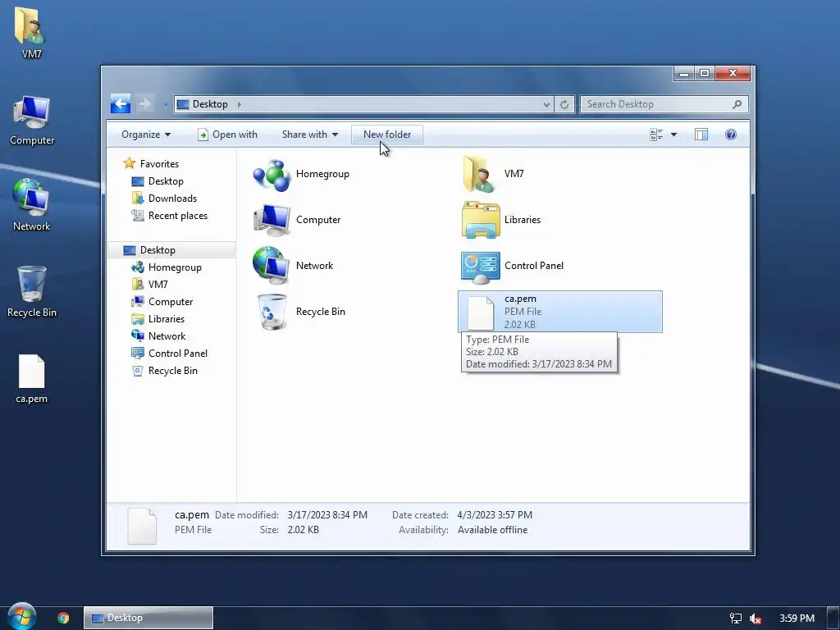
Task: Select Computer icon on the desktop
Action: [x=32, y=121]
